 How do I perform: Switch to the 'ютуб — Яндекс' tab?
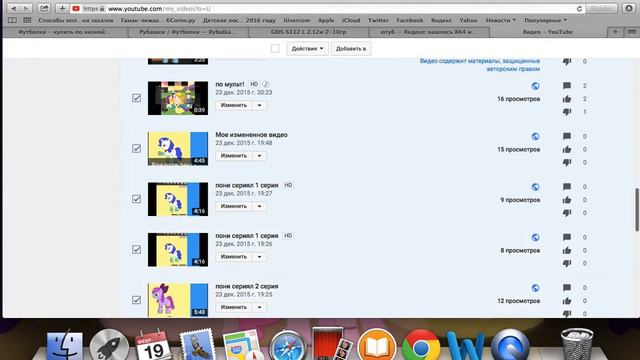(x=429, y=32)
